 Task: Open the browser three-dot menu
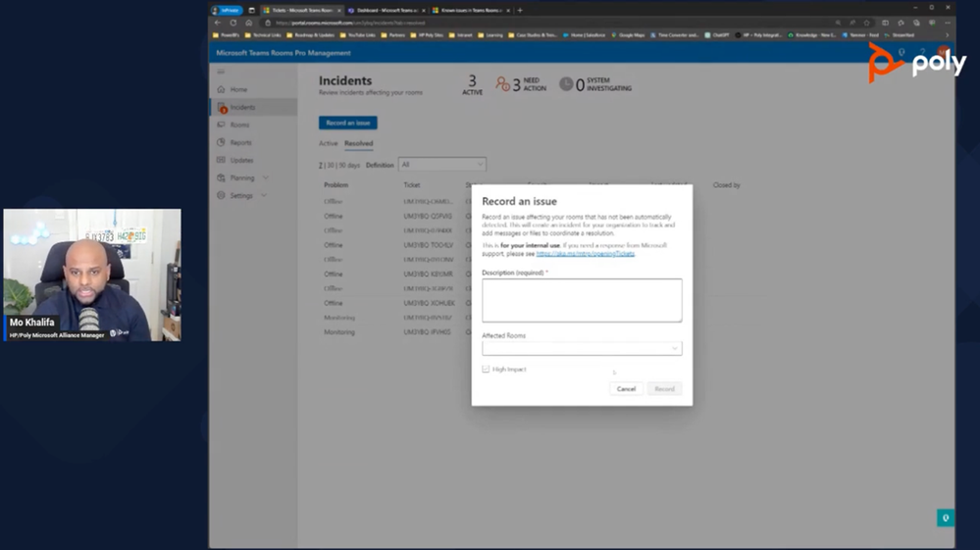948,23
